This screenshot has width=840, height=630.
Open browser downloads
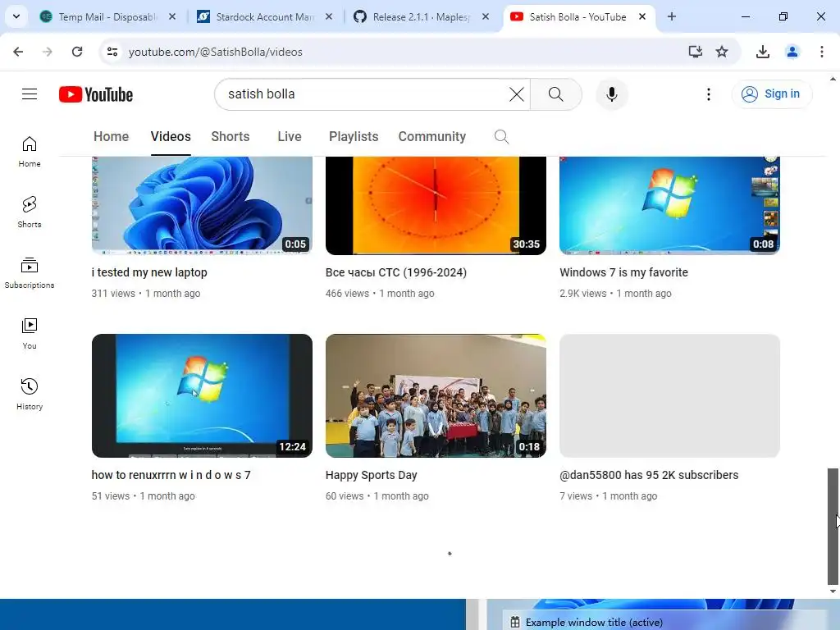762,52
